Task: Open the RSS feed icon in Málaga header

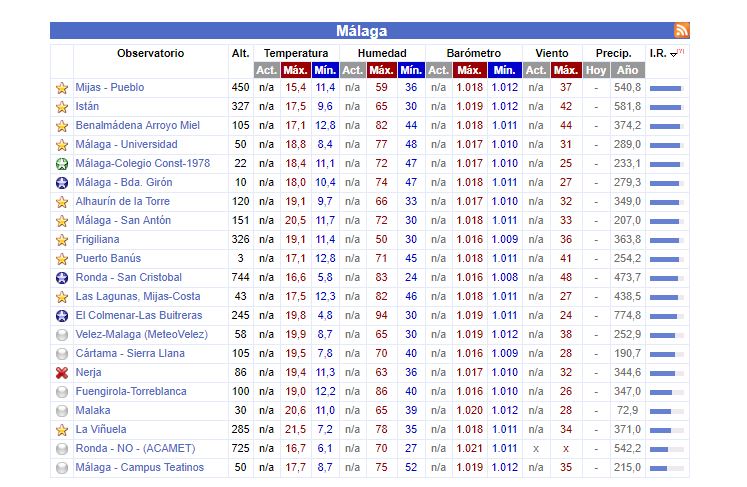Action: [x=681, y=30]
